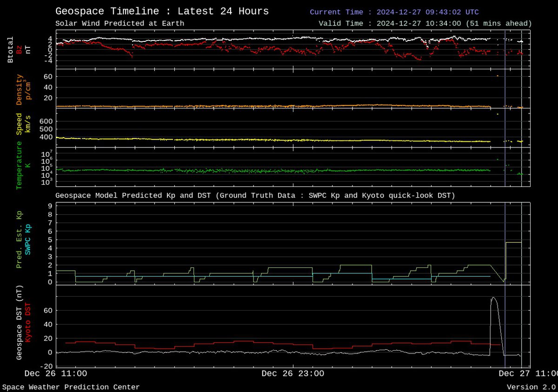This screenshot has width=558, height=392.
Task: Click the Dec 27 11:00 time label
Action: (528, 373)
